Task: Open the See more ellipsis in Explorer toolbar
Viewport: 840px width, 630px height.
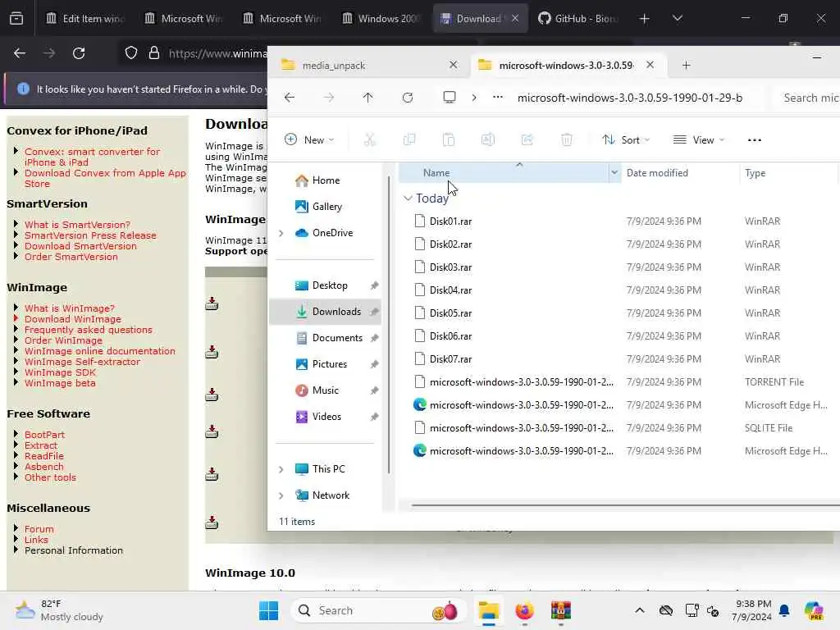Action: coord(755,139)
